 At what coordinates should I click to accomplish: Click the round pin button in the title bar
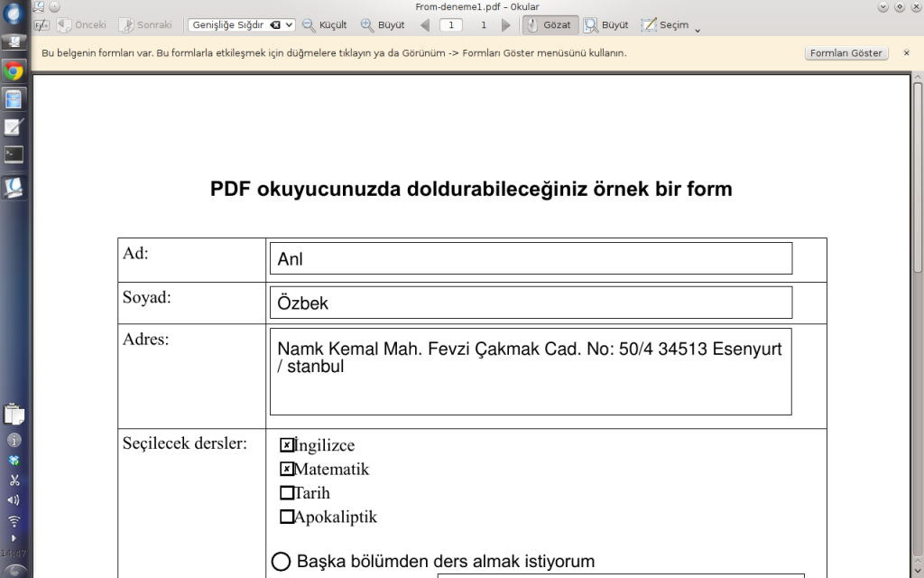tap(55, 7)
